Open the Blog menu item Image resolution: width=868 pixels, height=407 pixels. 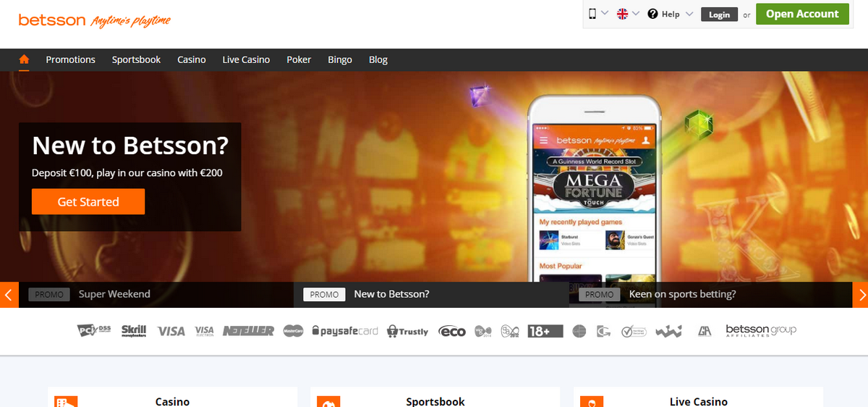tap(378, 59)
